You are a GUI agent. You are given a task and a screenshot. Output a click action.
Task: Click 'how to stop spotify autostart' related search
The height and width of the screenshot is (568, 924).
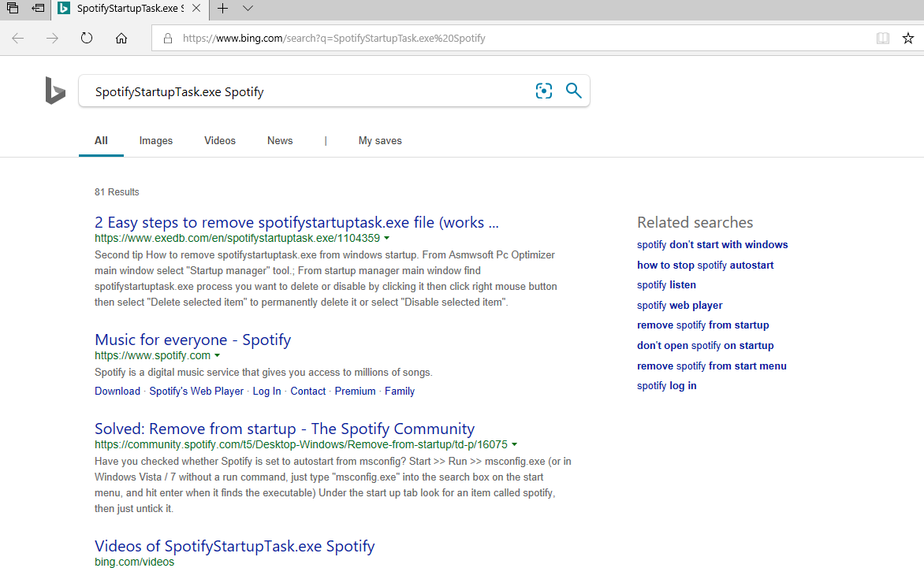pyautogui.click(x=706, y=265)
